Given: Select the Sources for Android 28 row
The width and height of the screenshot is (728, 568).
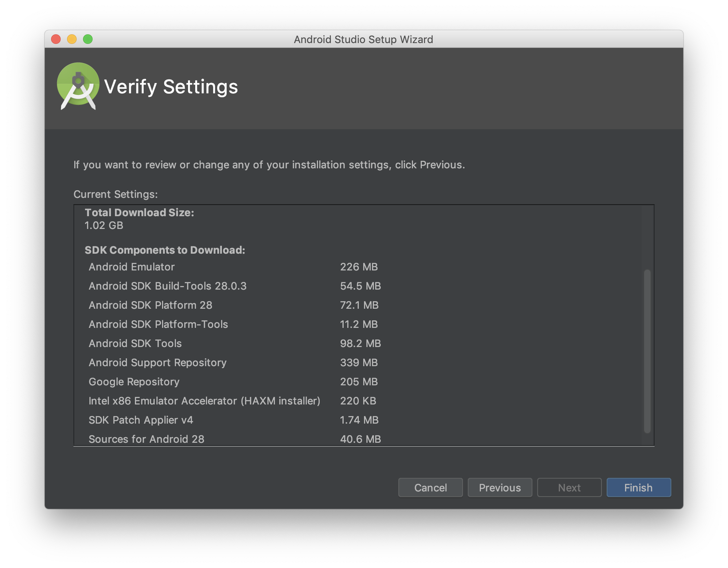Looking at the screenshot, I should [x=146, y=439].
